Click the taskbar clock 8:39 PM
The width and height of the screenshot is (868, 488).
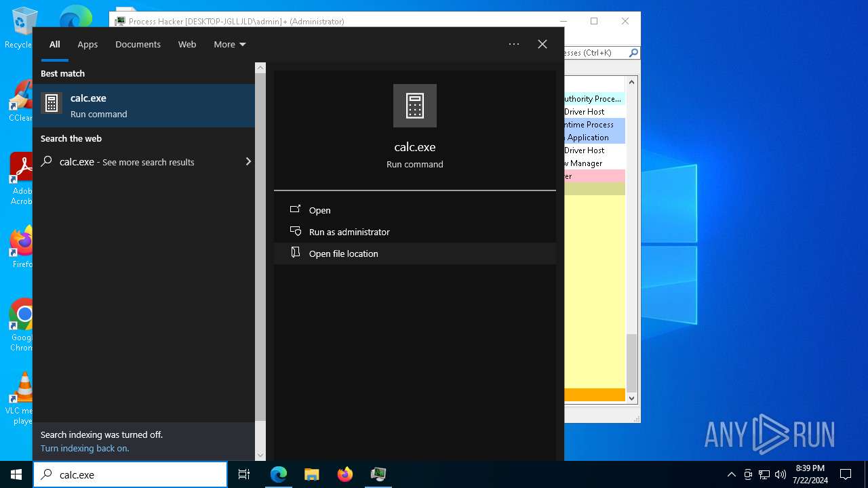[x=810, y=474]
